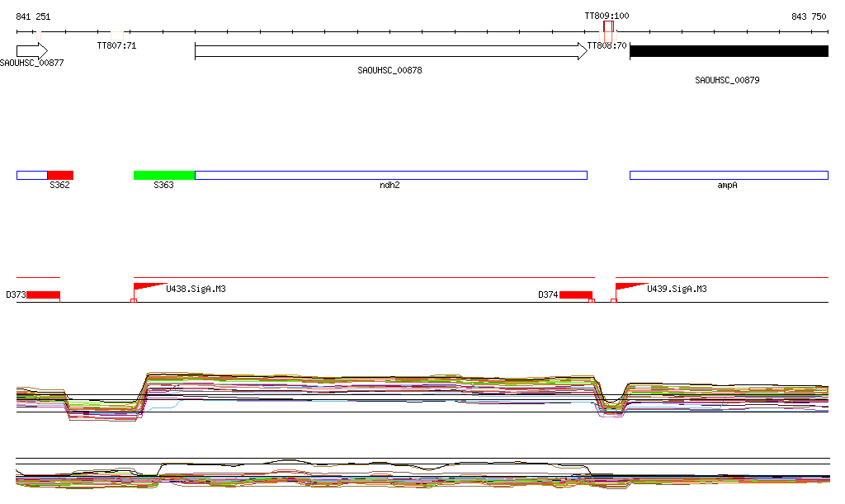Select the green S363 segment
The width and height of the screenshot is (845, 504).
click(163, 175)
